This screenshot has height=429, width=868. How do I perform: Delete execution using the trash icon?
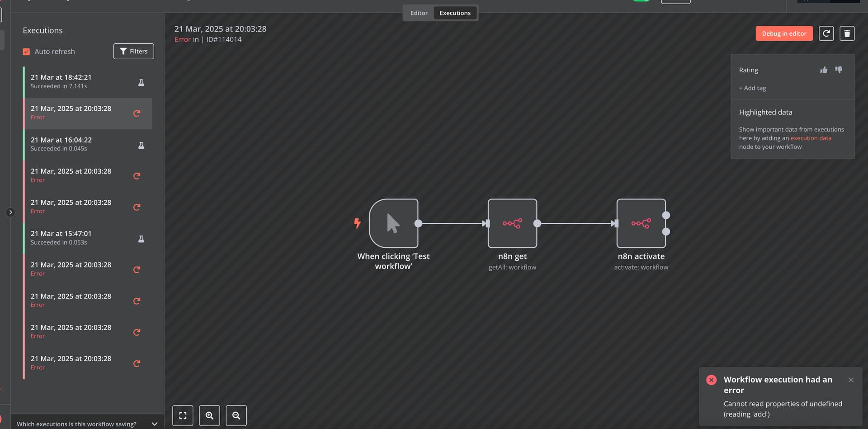pos(847,33)
